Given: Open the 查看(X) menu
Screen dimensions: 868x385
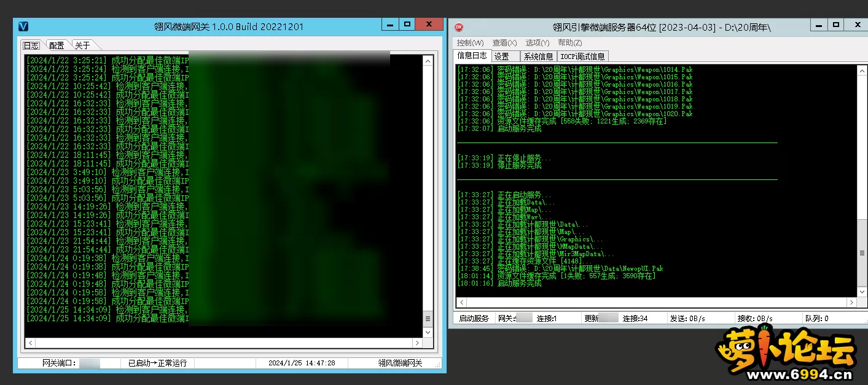Looking at the screenshot, I should click(x=504, y=42).
